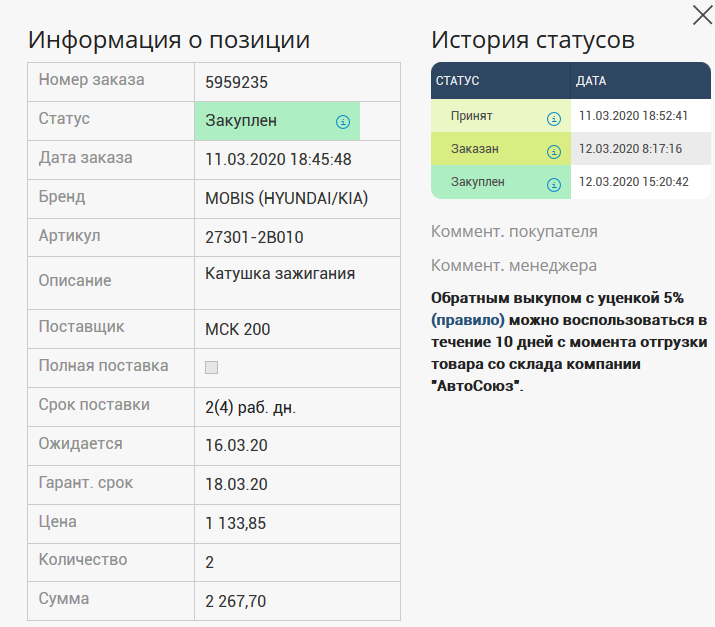Click info icon in Статус Закуплен cell

tap(343, 122)
